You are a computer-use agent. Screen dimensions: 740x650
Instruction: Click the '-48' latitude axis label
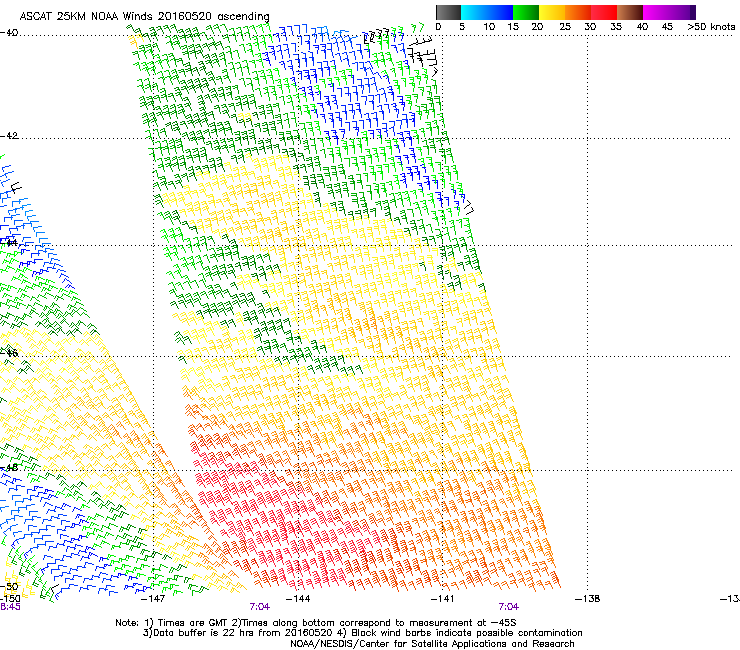tap(9, 467)
